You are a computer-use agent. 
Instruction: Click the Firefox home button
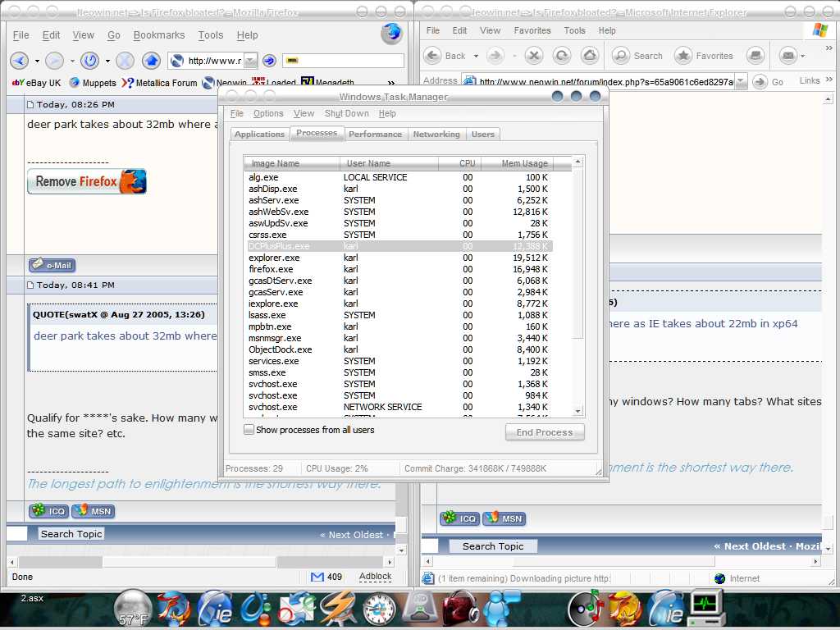pyautogui.click(x=151, y=61)
